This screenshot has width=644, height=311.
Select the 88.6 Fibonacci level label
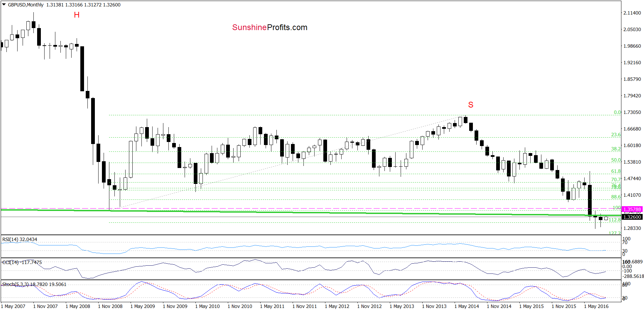(x=616, y=197)
